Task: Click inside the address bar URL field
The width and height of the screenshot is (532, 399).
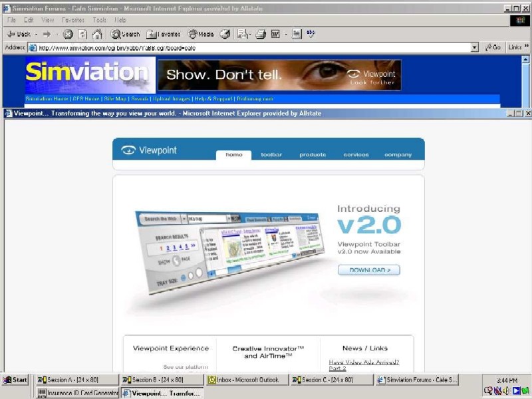Action: [253, 48]
